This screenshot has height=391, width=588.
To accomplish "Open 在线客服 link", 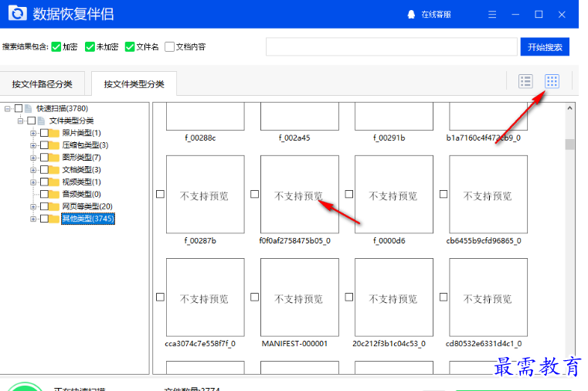I will pos(436,15).
